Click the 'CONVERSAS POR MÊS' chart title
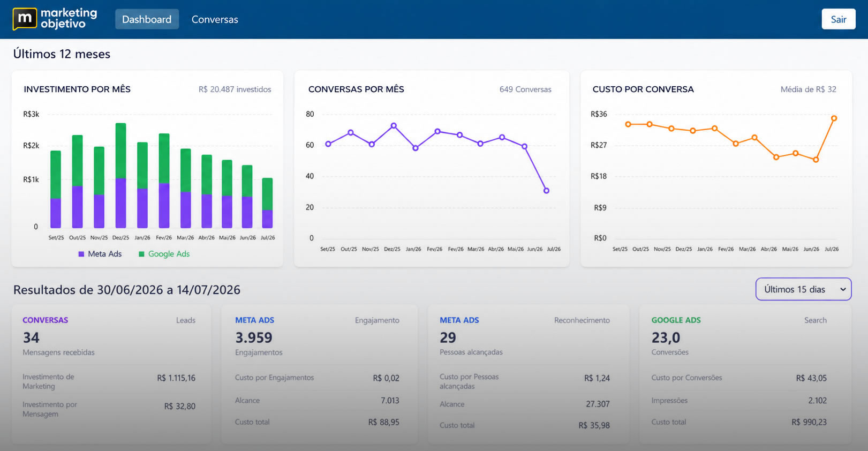 click(356, 89)
